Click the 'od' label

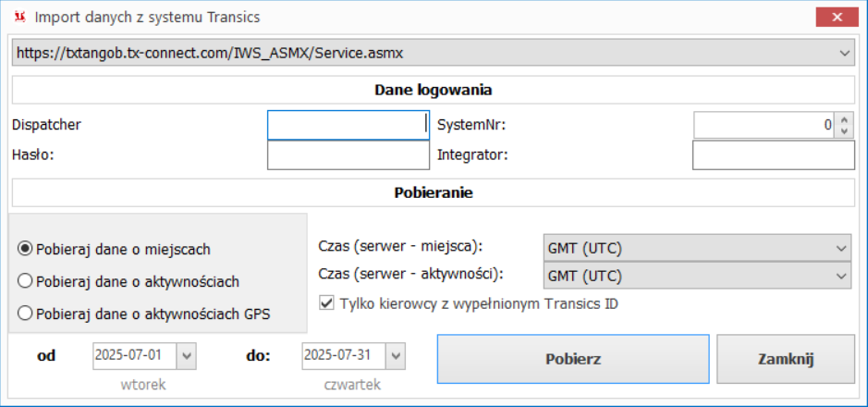[46, 356]
